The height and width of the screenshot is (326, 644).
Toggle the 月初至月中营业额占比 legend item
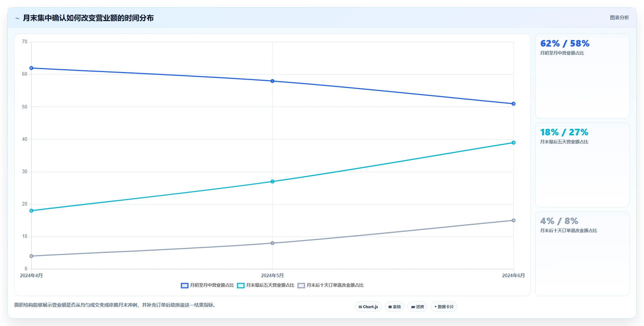tap(207, 285)
